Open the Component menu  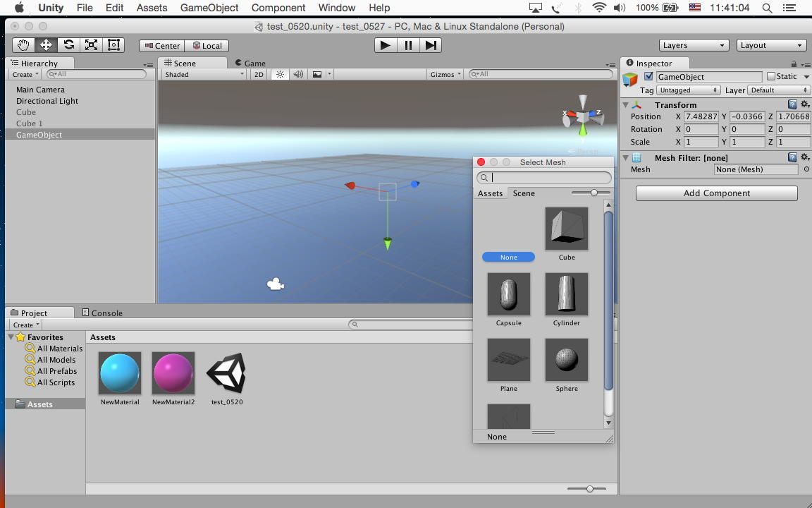coord(278,8)
